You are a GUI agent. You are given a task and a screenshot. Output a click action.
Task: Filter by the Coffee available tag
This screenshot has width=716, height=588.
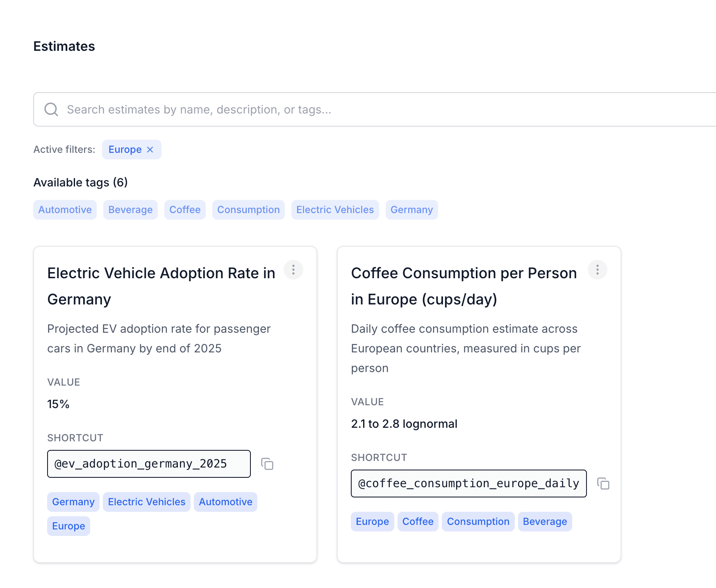click(x=185, y=210)
